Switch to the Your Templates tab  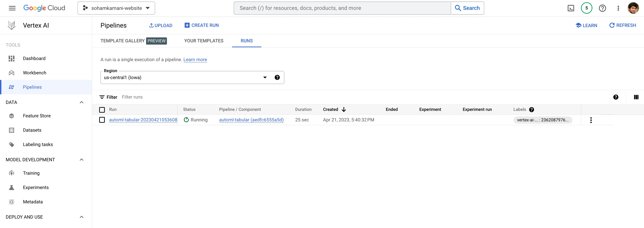204,41
